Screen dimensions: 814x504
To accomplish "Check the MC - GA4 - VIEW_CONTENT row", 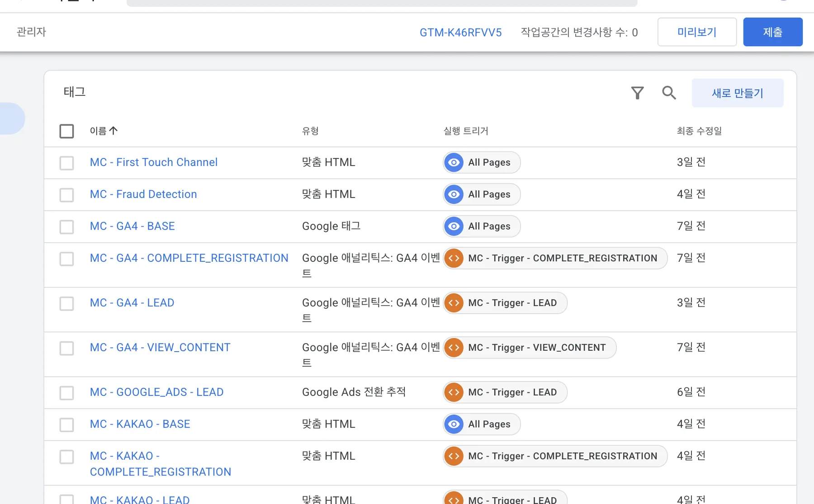I will pos(66,348).
